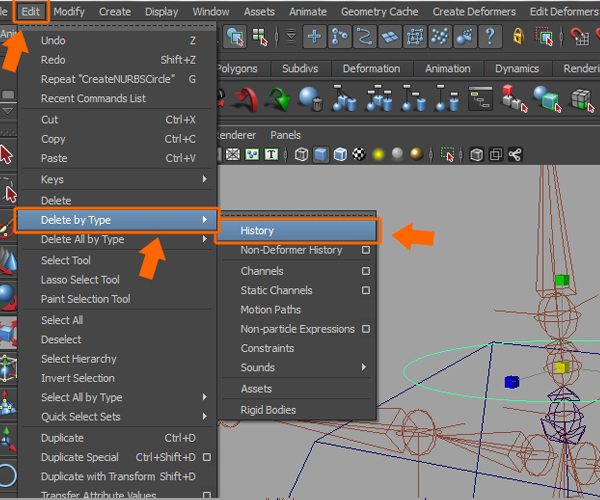Open the Geometry Cache menu
Viewport: 600px width, 500px height.
click(380, 11)
